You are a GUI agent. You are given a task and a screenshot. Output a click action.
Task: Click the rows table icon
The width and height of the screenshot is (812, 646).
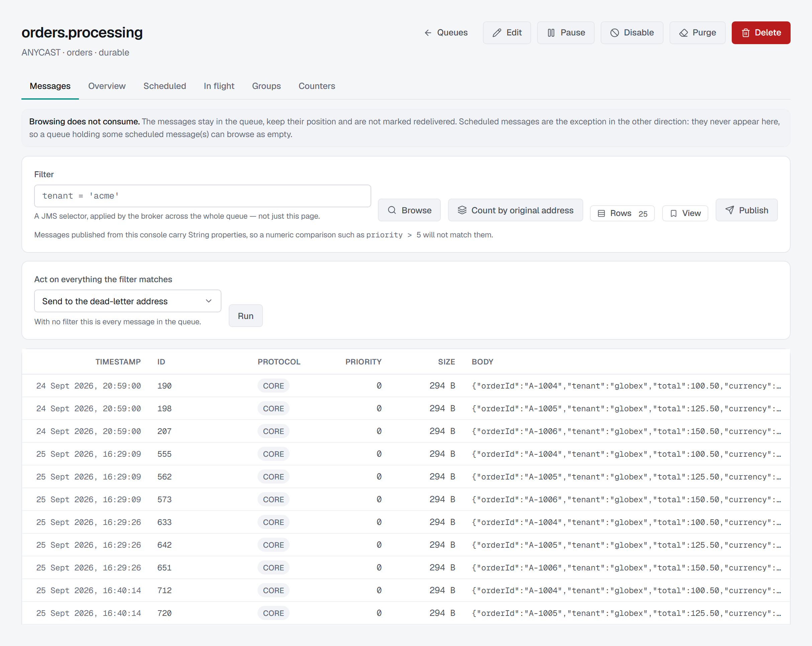(601, 213)
